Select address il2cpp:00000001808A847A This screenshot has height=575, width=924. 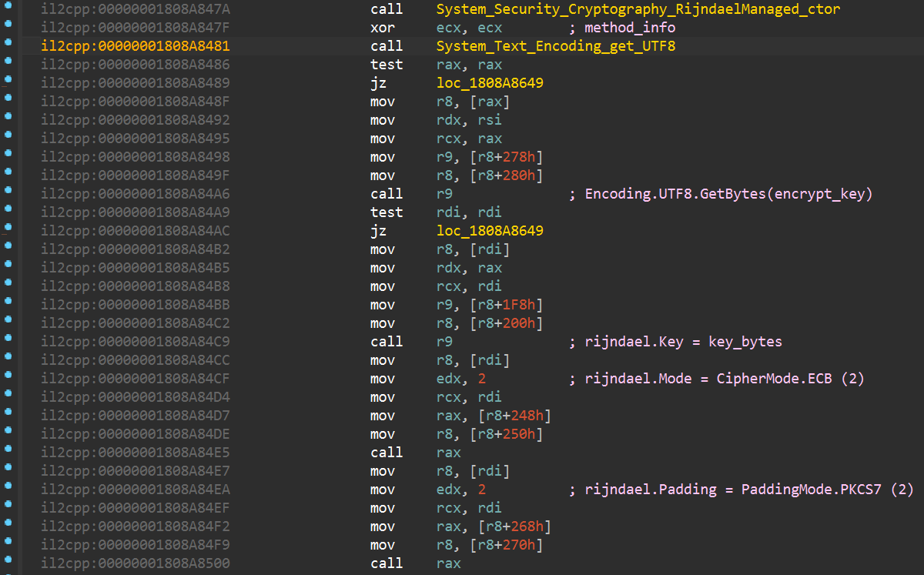point(136,9)
